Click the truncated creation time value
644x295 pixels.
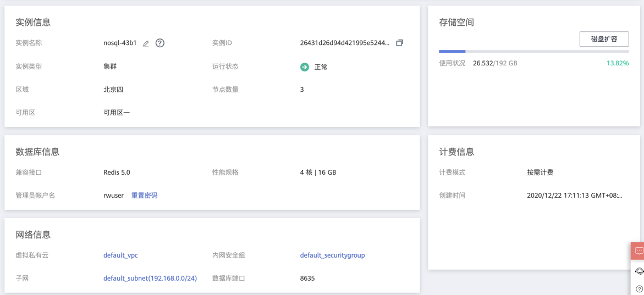tap(574, 196)
